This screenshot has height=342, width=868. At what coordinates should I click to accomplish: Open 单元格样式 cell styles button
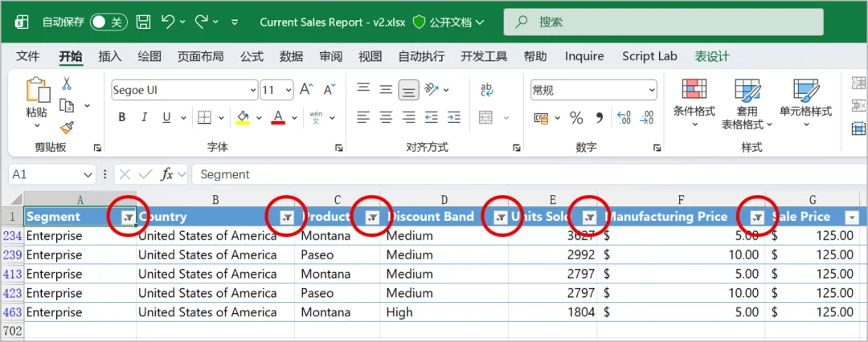pos(805,103)
